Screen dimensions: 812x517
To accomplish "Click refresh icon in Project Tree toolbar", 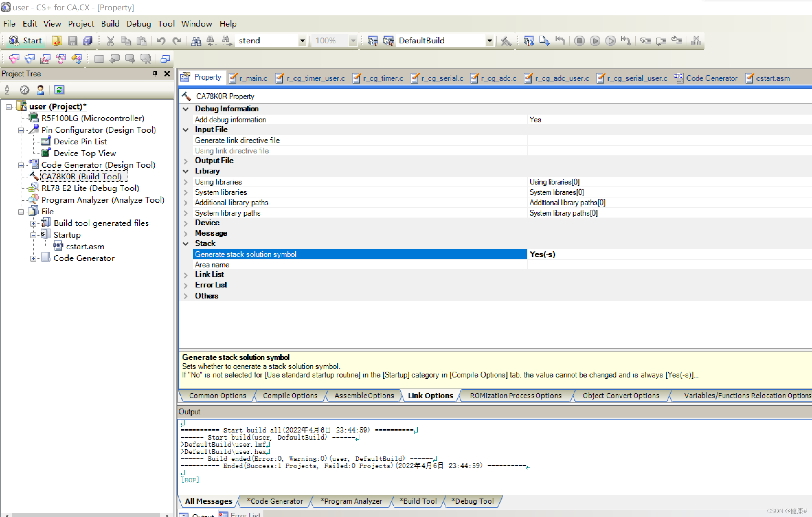I will click(59, 90).
